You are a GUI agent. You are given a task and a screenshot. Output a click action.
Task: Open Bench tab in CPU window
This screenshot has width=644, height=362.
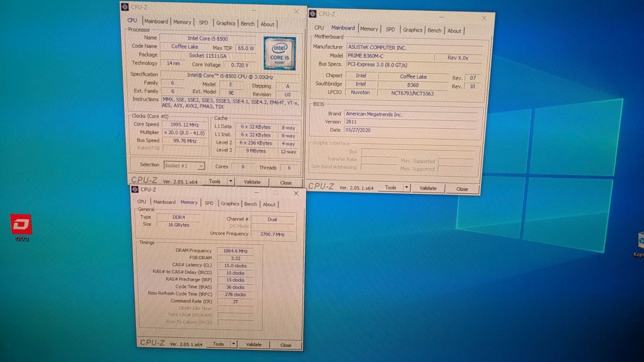(248, 24)
